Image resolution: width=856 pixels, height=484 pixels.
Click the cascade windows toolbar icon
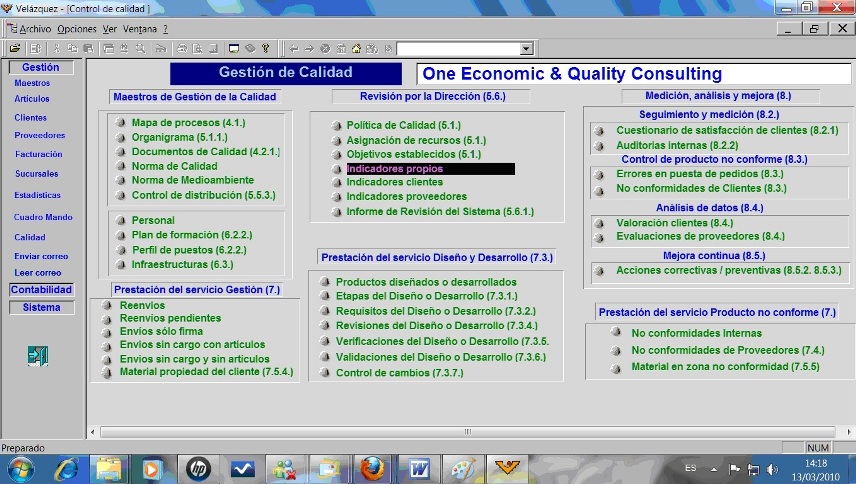point(109,49)
